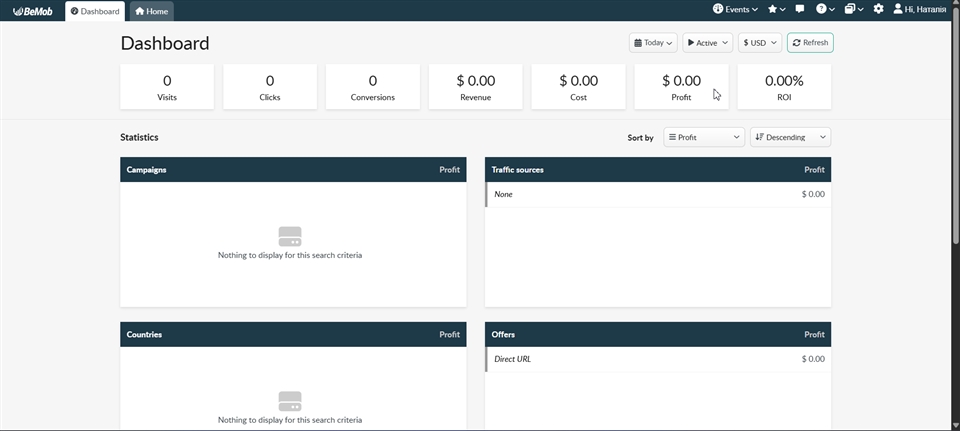The width and height of the screenshot is (960, 431).
Task: Expand the Active status filter dropdown
Action: [708, 43]
